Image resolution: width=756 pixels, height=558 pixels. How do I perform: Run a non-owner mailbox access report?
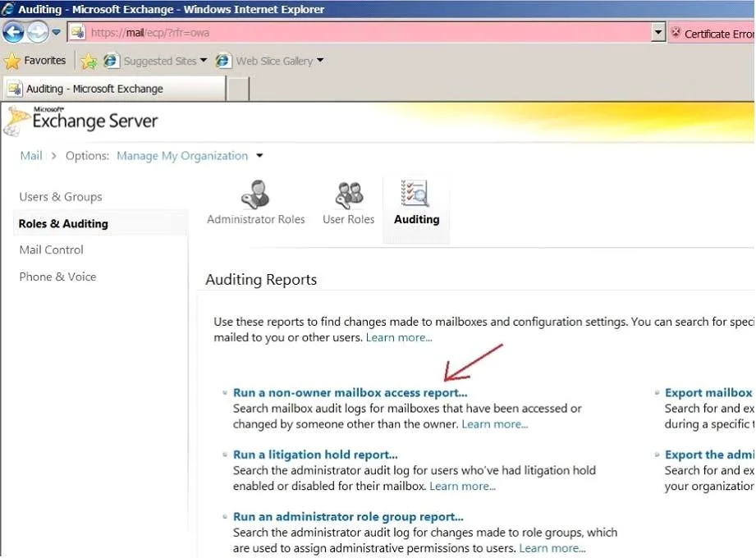[x=350, y=393]
